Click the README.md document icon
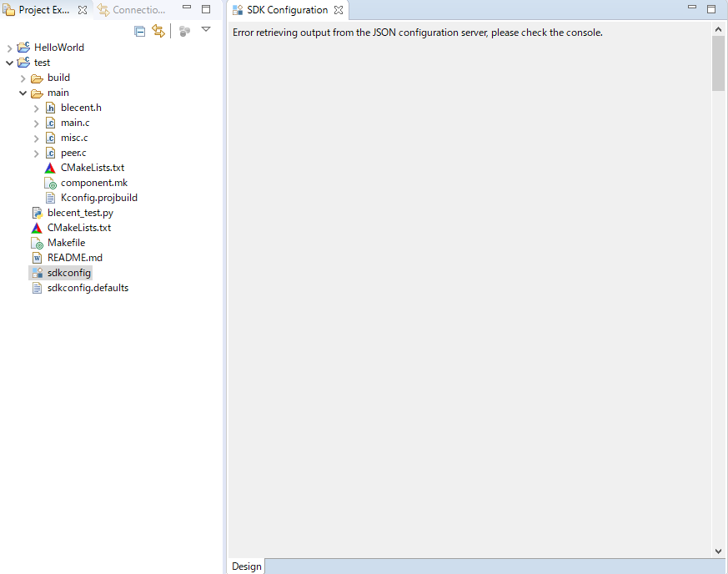The height and width of the screenshot is (574, 728). click(x=37, y=258)
